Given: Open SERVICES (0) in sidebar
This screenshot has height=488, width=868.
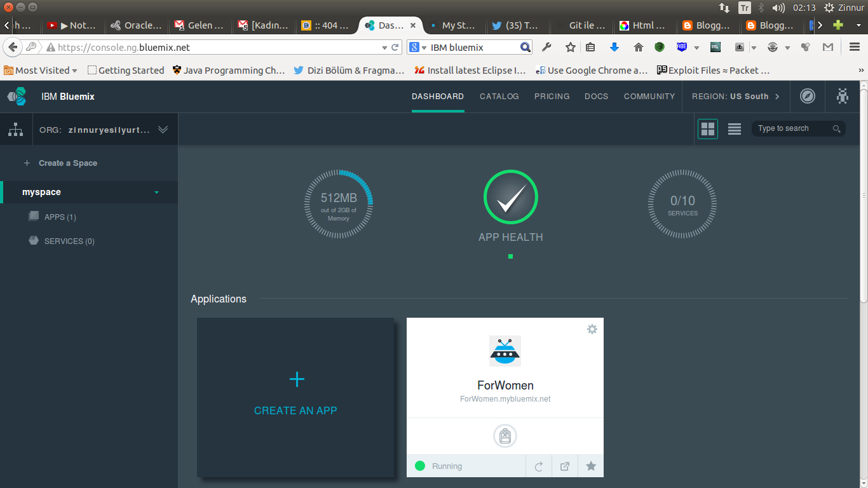Looking at the screenshot, I should 62,241.
